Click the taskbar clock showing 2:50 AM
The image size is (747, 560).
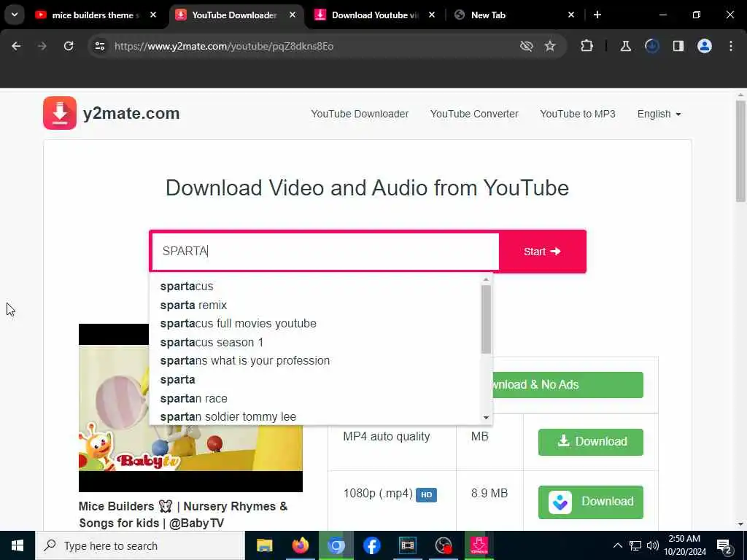(684, 545)
